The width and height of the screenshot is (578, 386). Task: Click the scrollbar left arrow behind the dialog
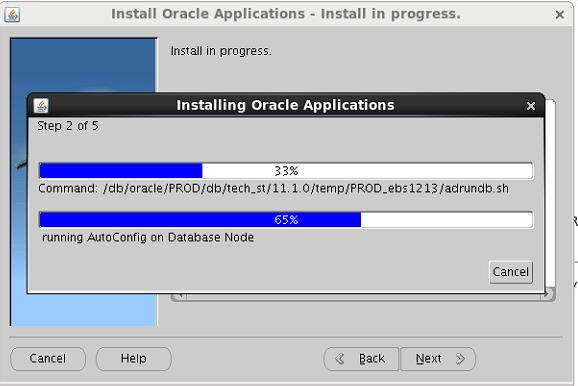pyautogui.click(x=179, y=297)
